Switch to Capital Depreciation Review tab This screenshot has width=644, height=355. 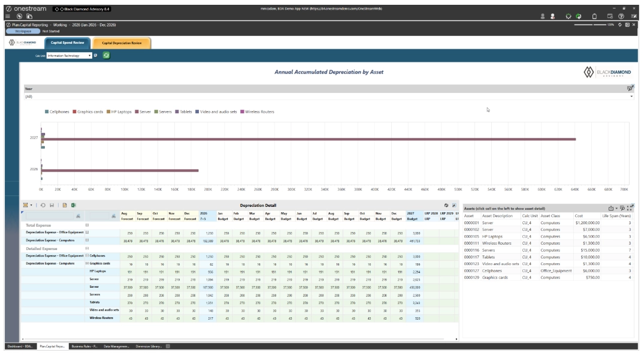pyautogui.click(x=122, y=43)
